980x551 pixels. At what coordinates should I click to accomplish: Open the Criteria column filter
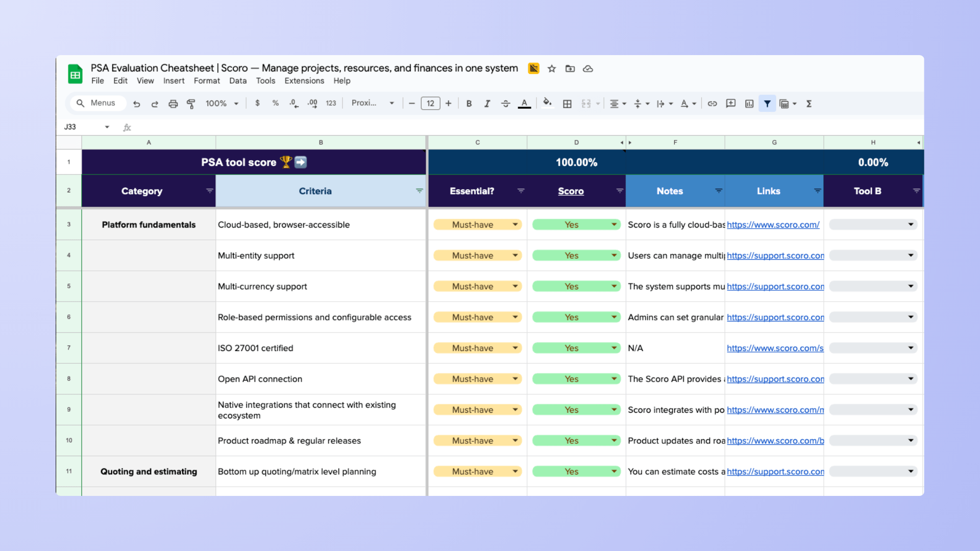pos(419,191)
